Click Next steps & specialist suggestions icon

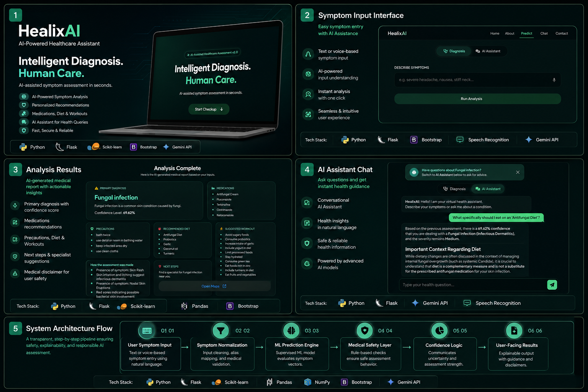(15, 256)
